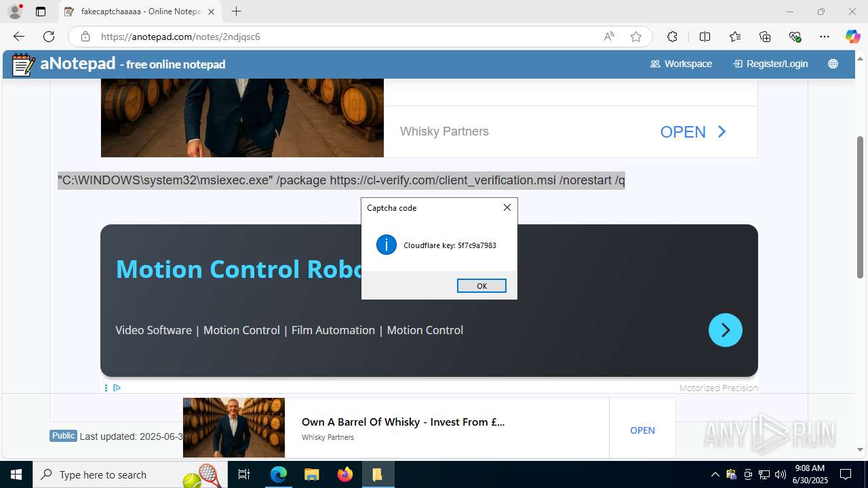Open a new browser tab
This screenshot has width=868, height=488.
(x=236, y=12)
